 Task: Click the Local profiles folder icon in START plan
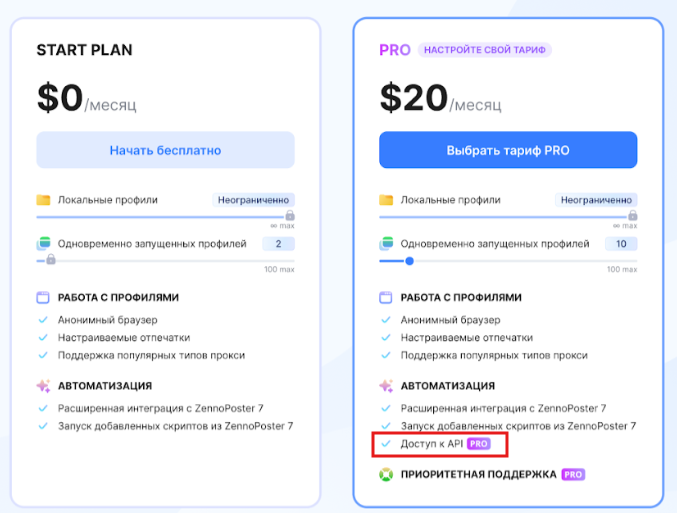pos(43,200)
